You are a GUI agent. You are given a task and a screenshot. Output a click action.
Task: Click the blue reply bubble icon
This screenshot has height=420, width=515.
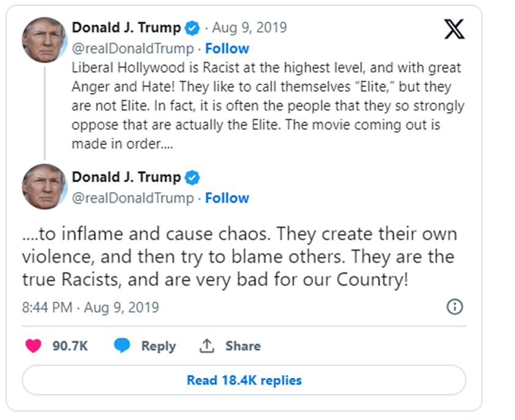point(122,346)
